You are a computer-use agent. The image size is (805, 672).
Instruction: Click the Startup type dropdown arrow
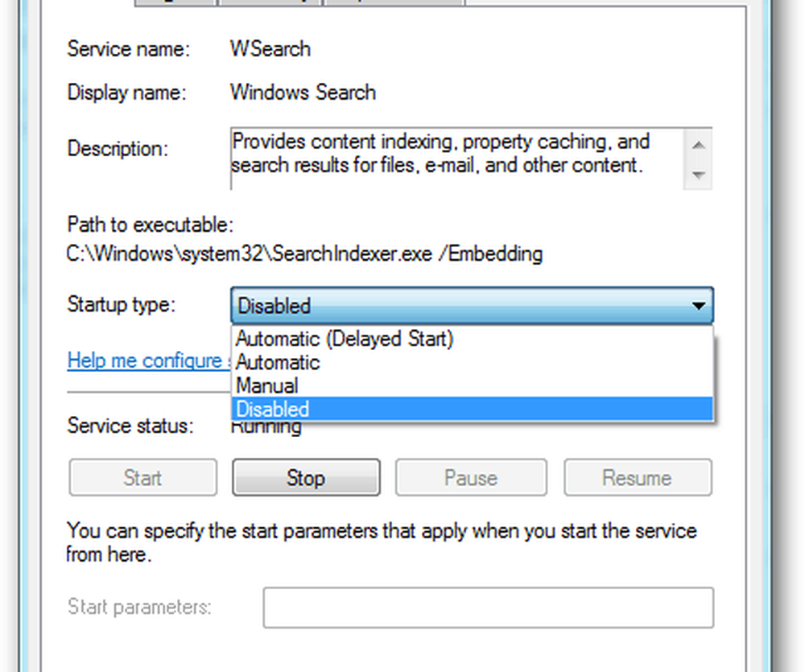tap(699, 306)
